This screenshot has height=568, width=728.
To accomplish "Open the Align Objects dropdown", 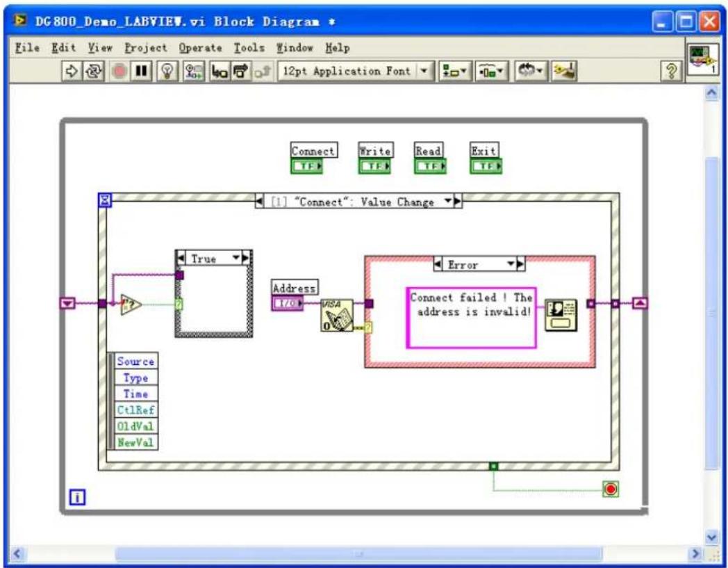I will tap(455, 71).
